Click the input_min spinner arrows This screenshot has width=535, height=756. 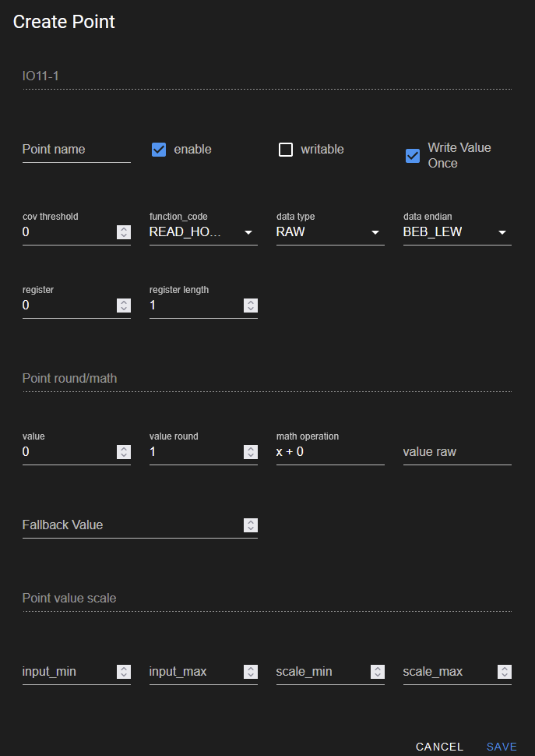click(124, 672)
